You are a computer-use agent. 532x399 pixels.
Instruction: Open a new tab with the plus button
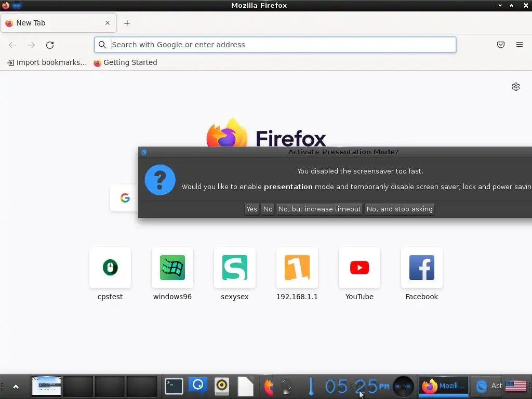[127, 23]
